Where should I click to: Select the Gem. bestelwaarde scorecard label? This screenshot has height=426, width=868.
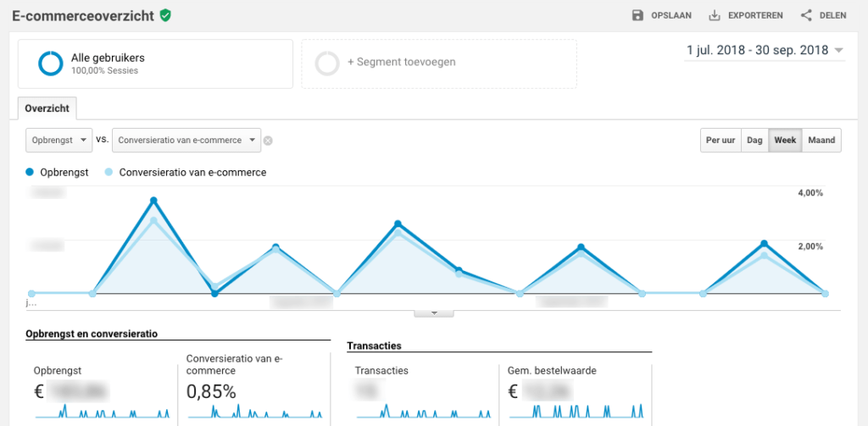(552, 371)
